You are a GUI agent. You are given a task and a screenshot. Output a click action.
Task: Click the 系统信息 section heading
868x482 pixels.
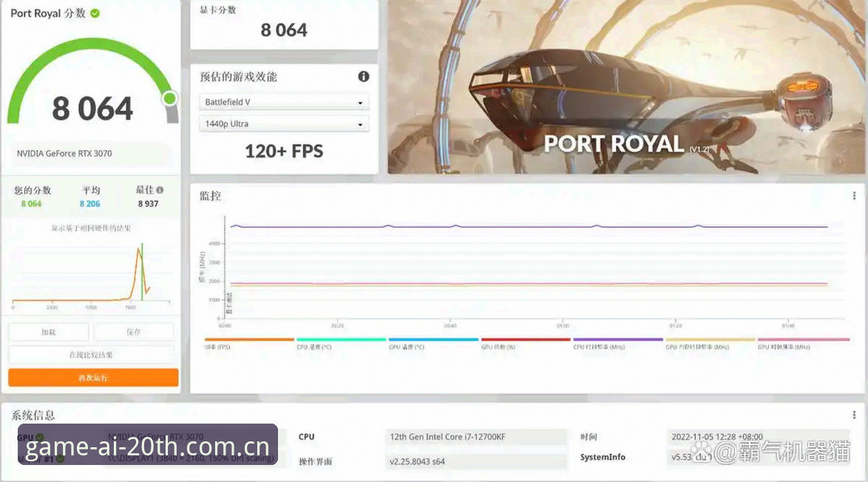[x=33, y=415]
